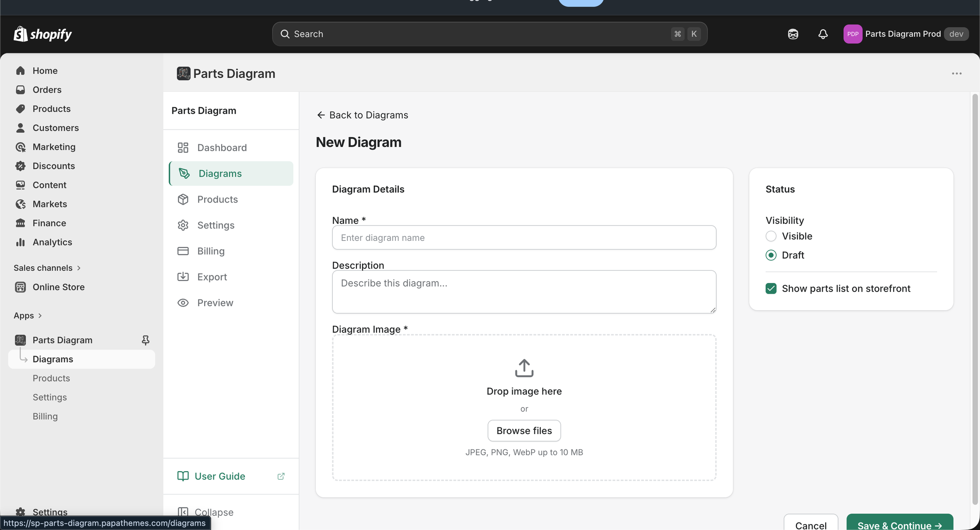Click the Export download icon
The width and height of the screenshot is (980, 530).
[183, 277]
